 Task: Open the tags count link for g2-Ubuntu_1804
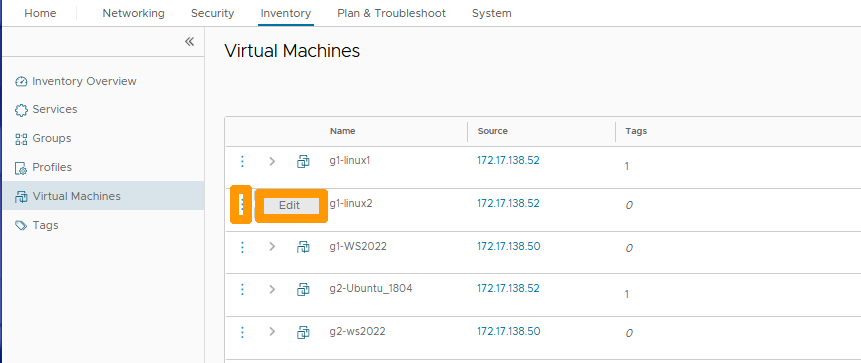coord(627,294)
